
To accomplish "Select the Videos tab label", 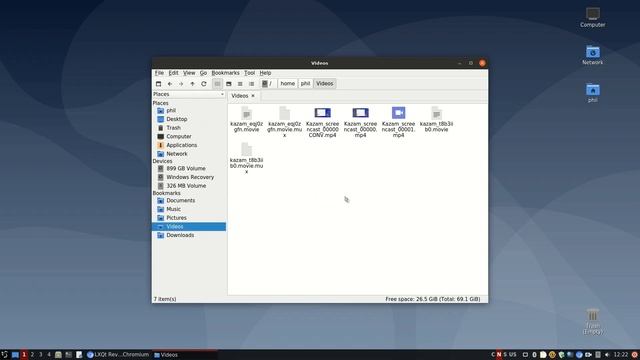I will tap(240, 96).
